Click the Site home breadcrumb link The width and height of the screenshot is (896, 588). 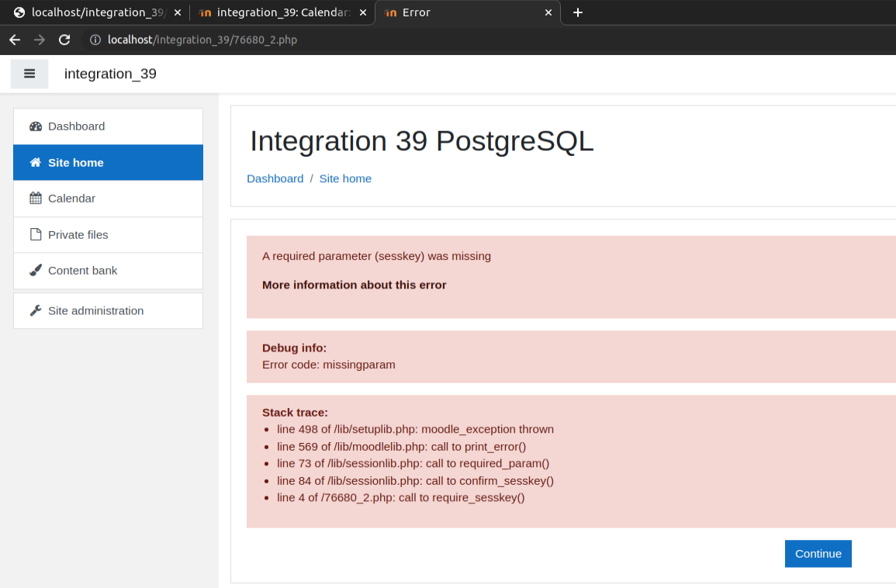tap(345, 178)
